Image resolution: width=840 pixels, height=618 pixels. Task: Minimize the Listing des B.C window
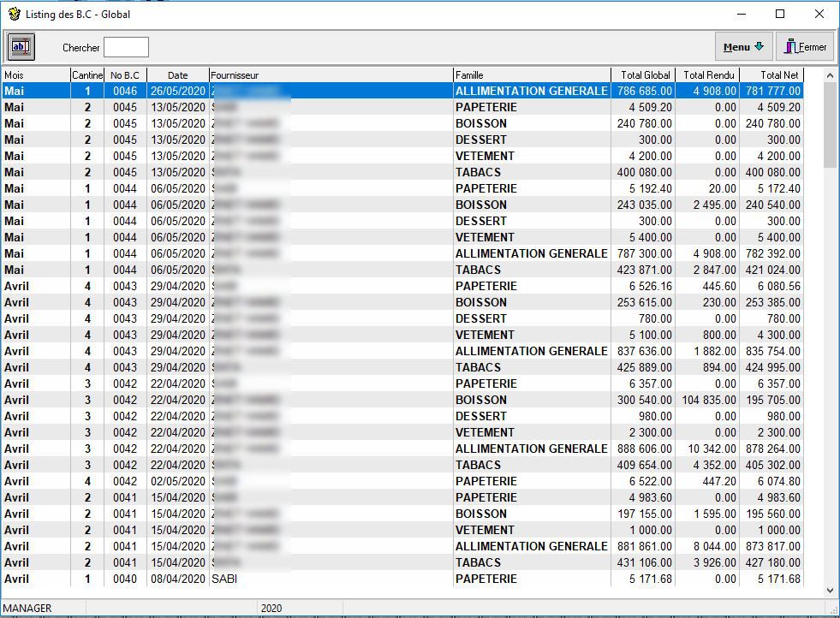click(x=742, y=14)
